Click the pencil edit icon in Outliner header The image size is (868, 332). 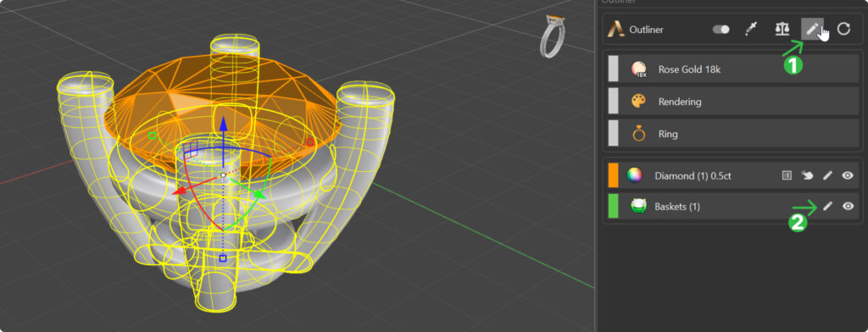[812, 30]
